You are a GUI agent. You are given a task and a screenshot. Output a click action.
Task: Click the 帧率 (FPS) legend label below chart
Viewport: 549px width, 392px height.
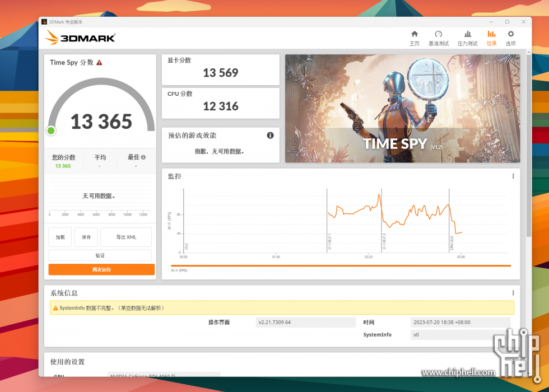click(x=179, y=270)
